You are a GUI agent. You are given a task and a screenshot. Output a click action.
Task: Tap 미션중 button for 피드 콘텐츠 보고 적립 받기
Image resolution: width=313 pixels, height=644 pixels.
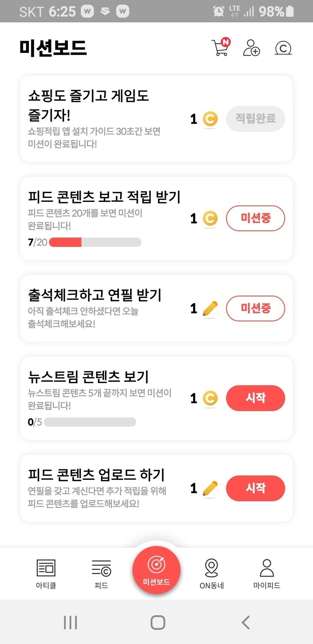coord(255,218)
